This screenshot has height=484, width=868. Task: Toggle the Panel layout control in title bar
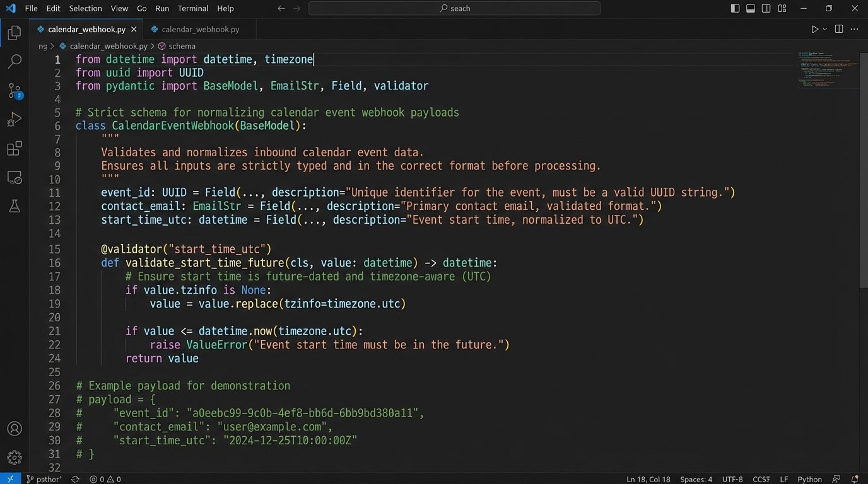[x=749, y=8]
